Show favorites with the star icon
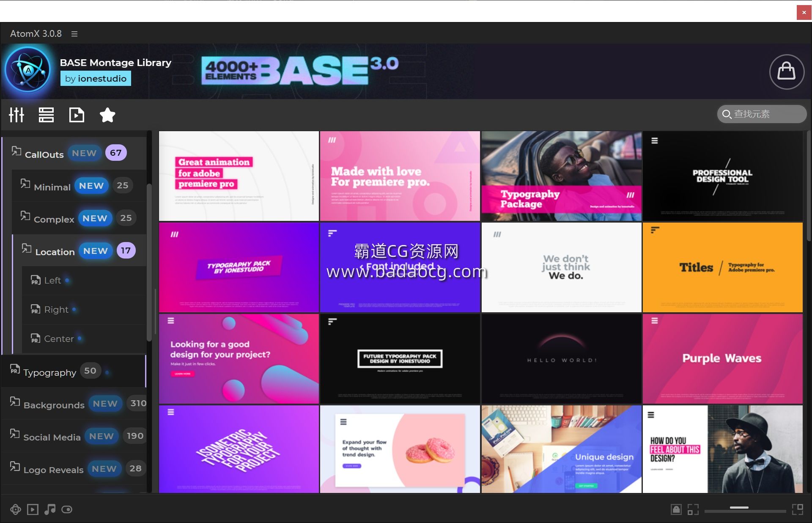812x523 pixels. 107,115
